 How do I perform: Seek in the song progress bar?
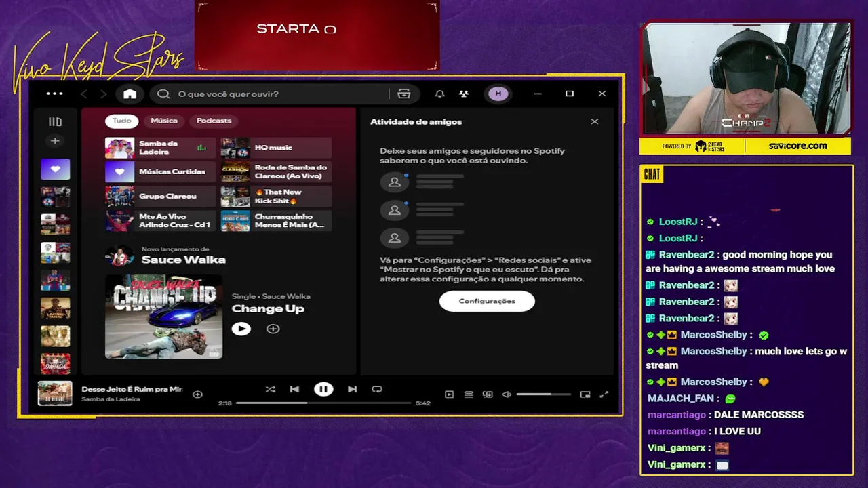[323, 403]
